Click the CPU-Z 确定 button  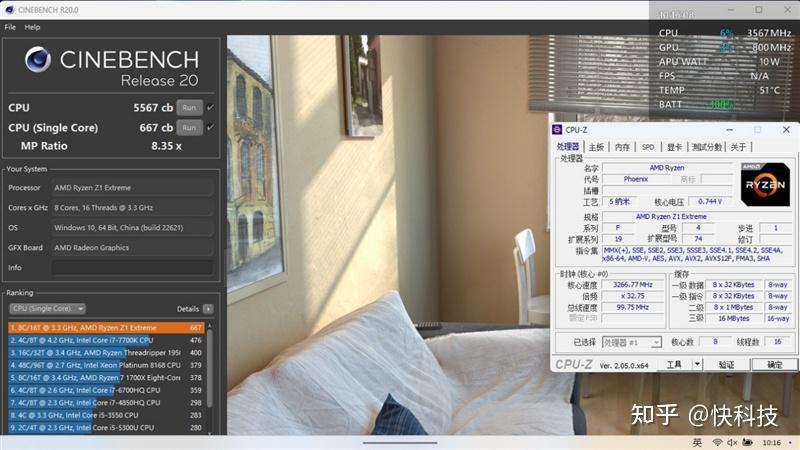tap(774, 364)
